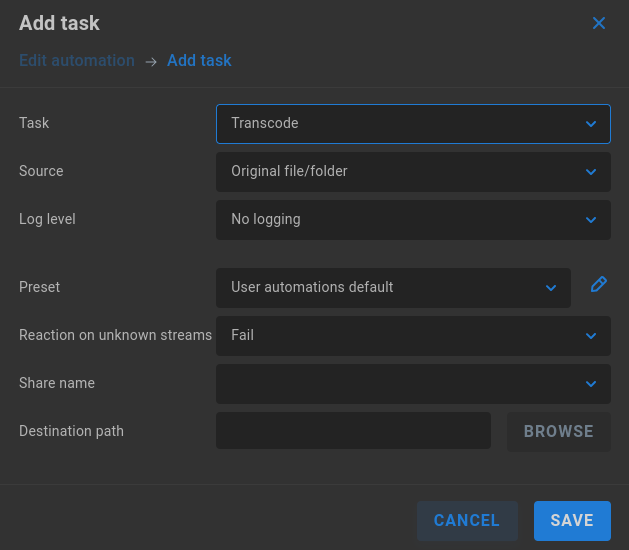The width and height of the screenshot is (629, 550).
Task: Open the Source dropdown showing Original file/folder
Action: click(x=413, y=172)
